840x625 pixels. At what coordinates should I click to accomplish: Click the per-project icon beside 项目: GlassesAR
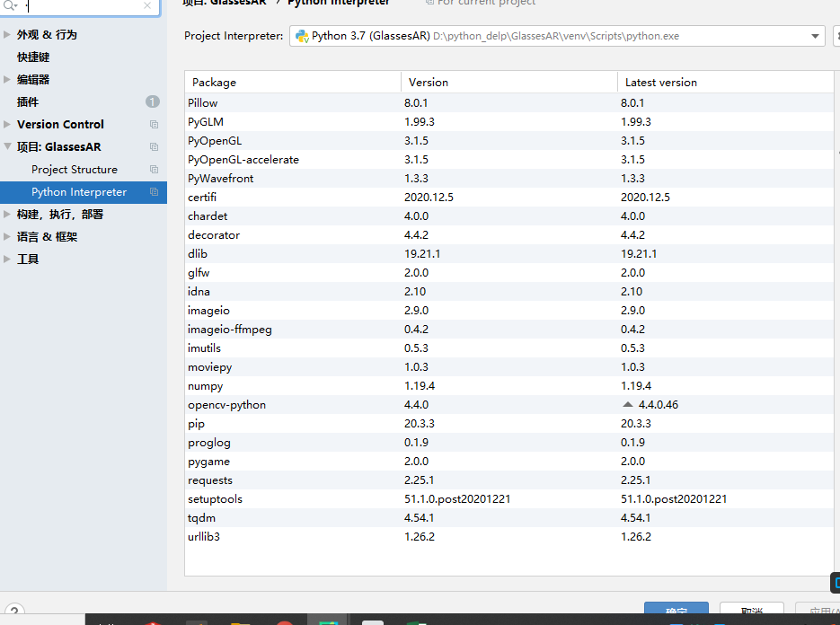coord(155,146)
